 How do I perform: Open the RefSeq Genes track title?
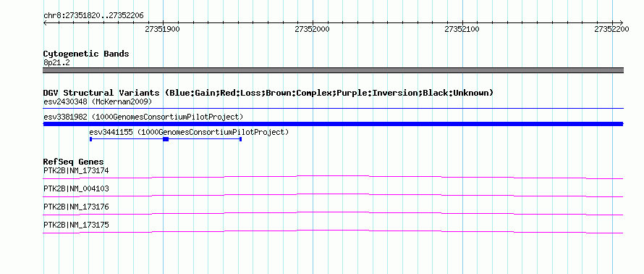click(x=74, y=162)
